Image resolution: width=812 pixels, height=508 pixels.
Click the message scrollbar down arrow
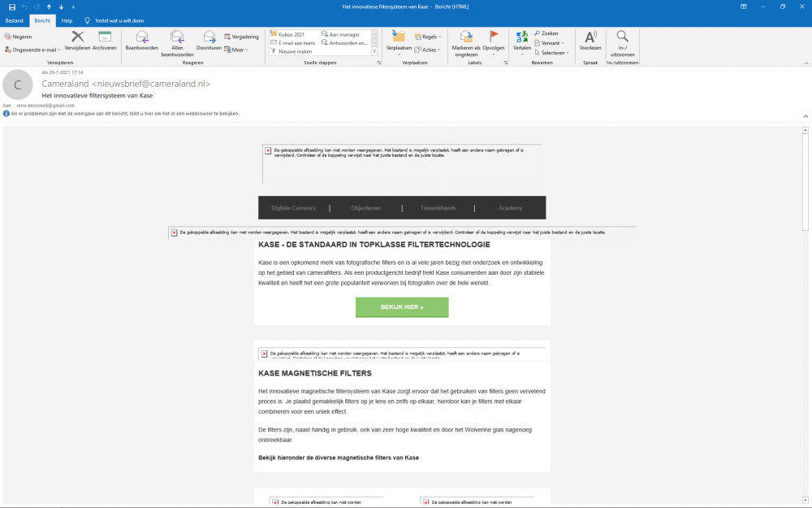point(806,500)
